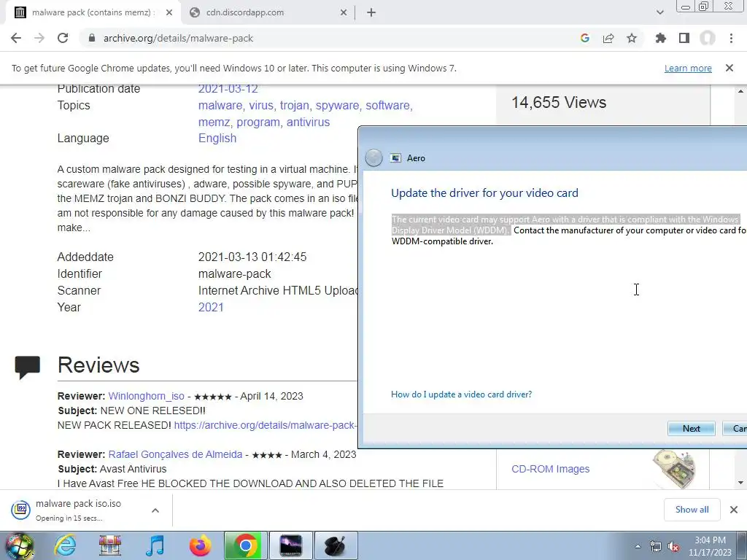
Task: Click Next in the Aero dialog
Action: 692,429
